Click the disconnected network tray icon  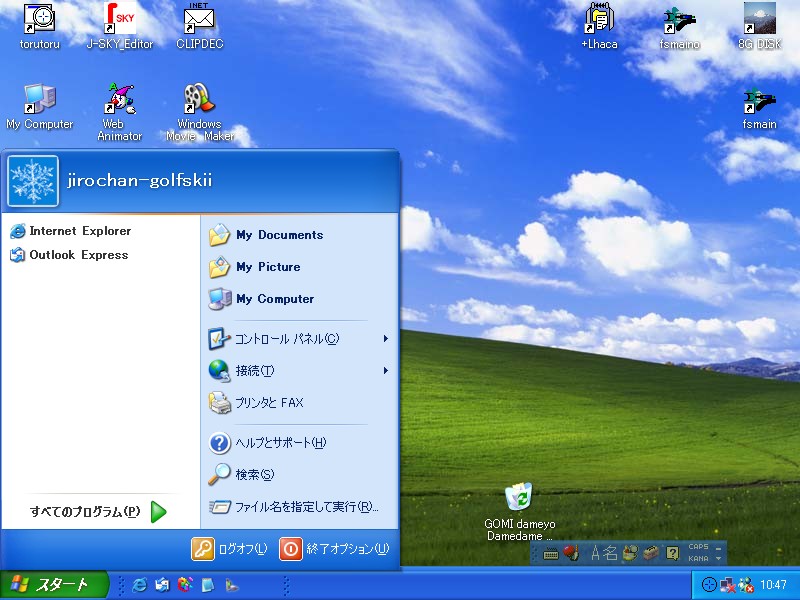728,585
